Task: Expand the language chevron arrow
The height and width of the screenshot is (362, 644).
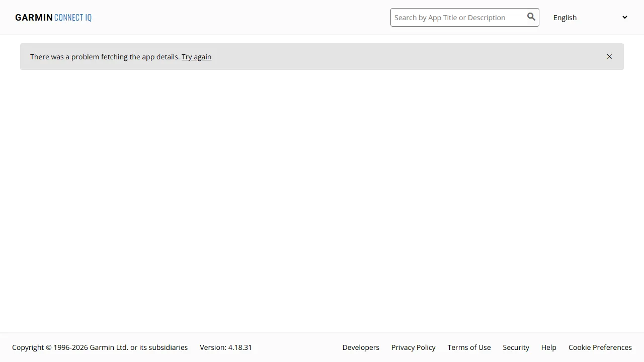Action: point(624,18)
